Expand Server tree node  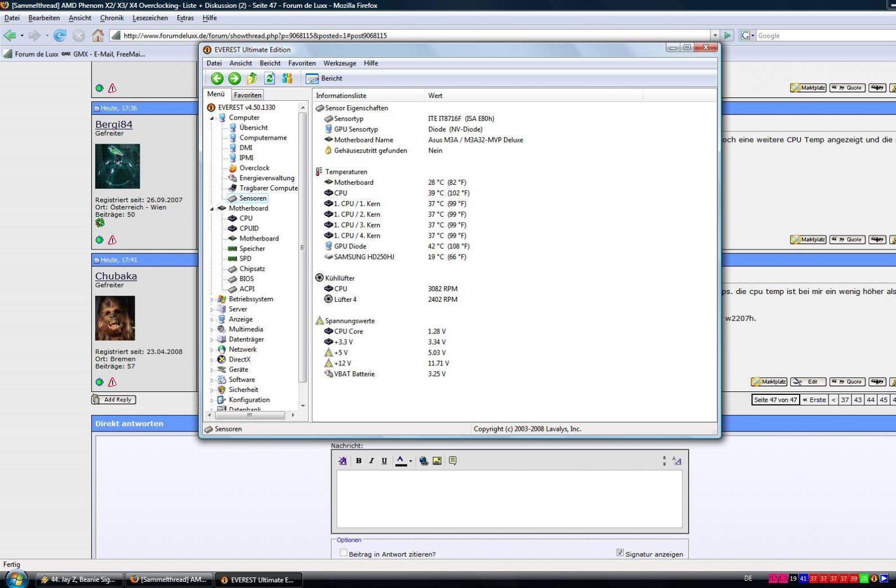(212, 310)
